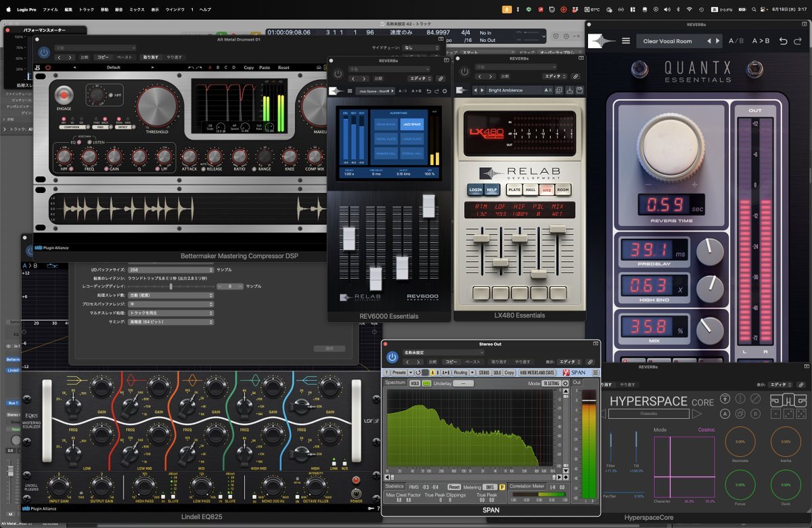Viewport: 812px width, 528px height.
Task: Open the ファイル menu in menu bar
Action: pos(51,9)
